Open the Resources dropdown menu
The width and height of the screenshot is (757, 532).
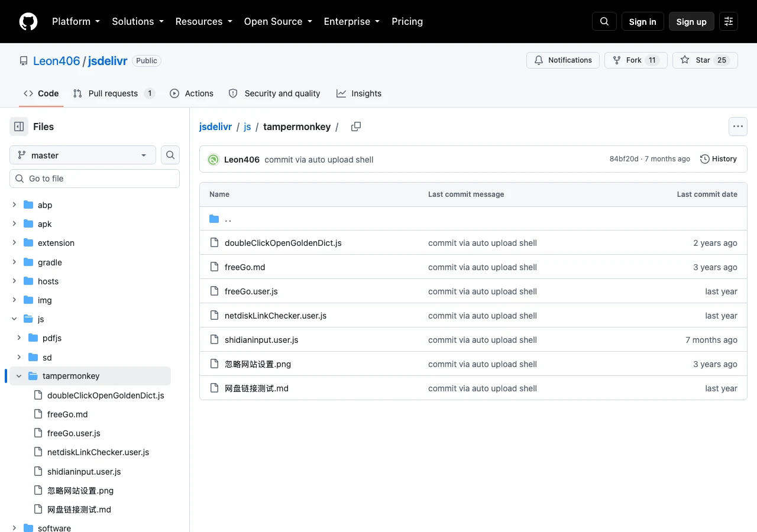(x=203, y=21)
